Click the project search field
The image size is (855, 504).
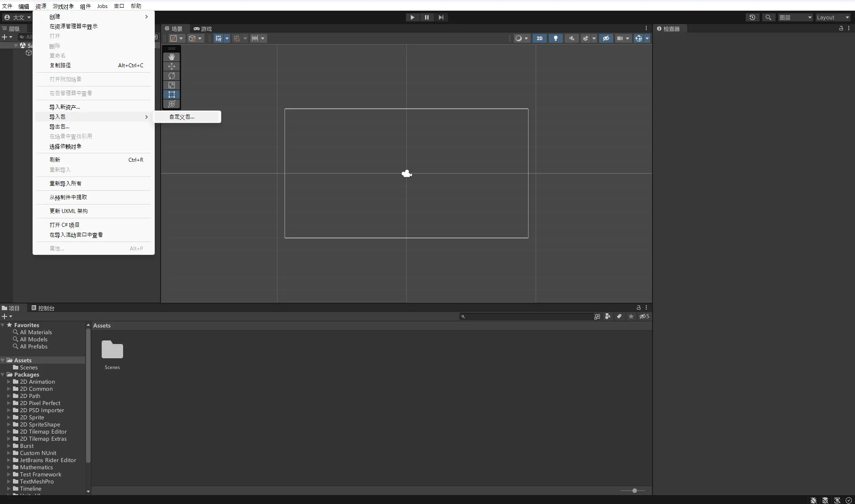point(528,316)
